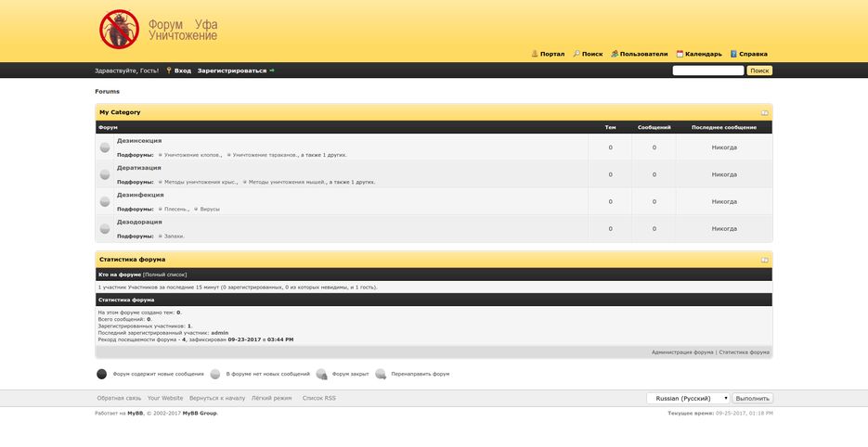
Task: Go to Пользователи members list
Action: [643, 54]
